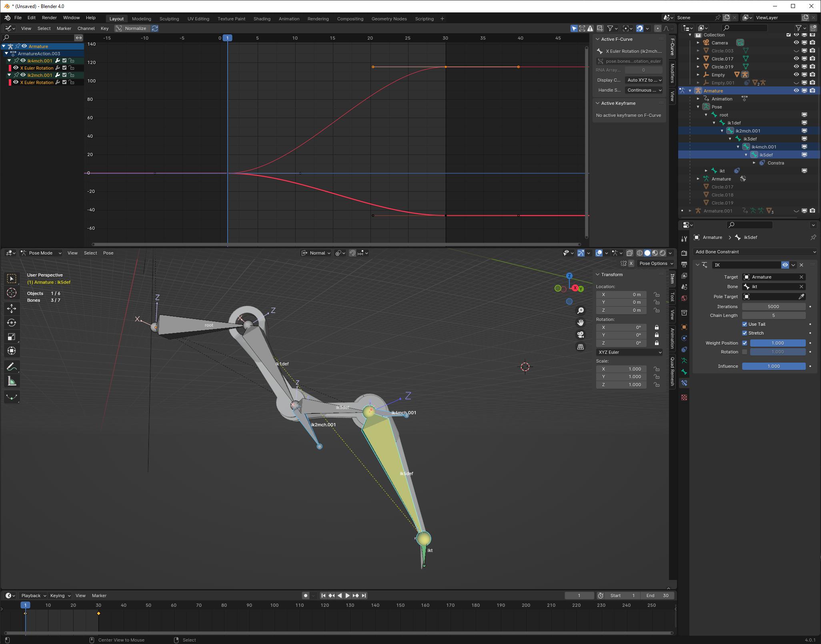Hide the ik4mch.001 channel group
This screenshot has width=821, height=644.
[x=23, y=61]
